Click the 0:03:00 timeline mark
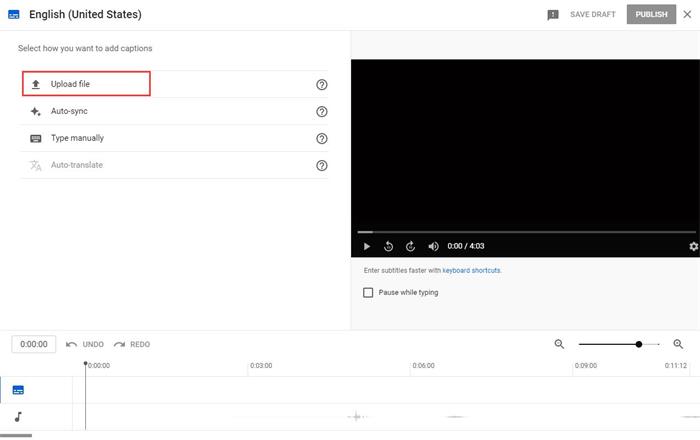Screen dimensions: 700x440 tap(261, 365)
